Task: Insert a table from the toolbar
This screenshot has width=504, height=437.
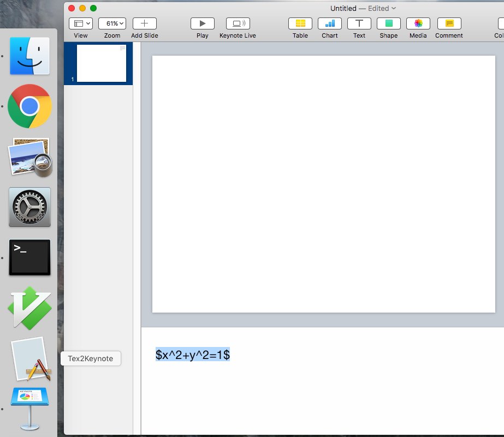Action: (300, 23)
